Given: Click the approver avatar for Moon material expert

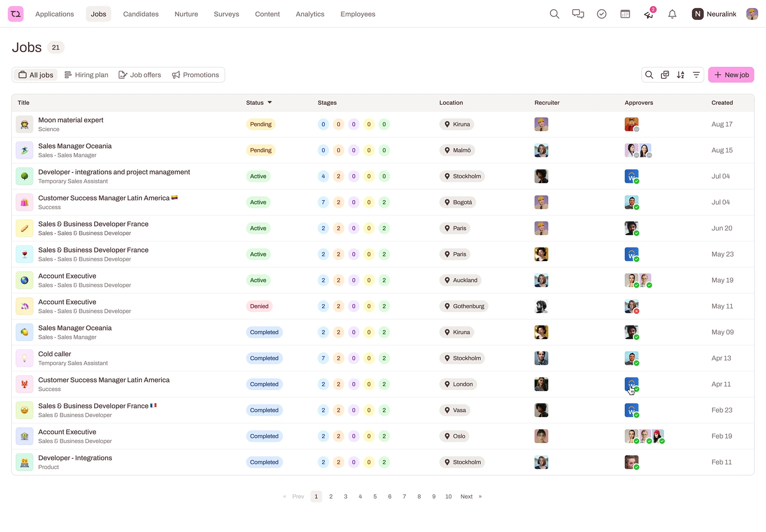Looking at the screenshot, I should tap(631, 124).
